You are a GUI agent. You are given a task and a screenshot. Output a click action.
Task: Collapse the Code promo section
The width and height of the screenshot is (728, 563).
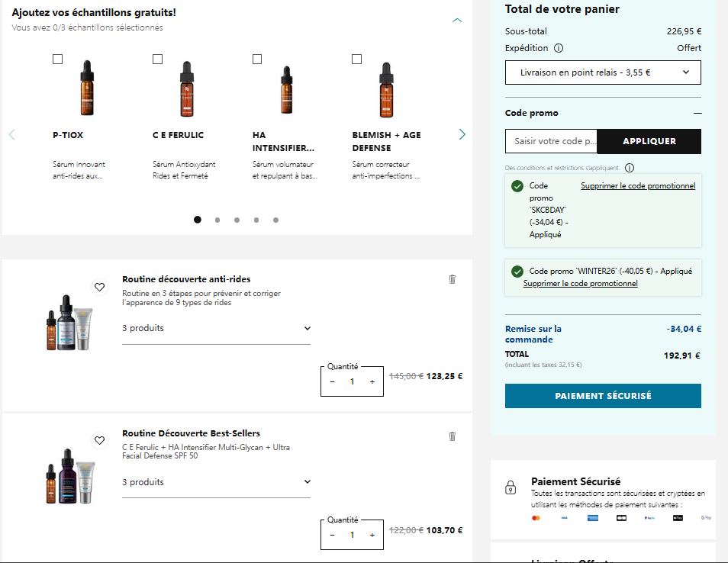tap(697, 113)
